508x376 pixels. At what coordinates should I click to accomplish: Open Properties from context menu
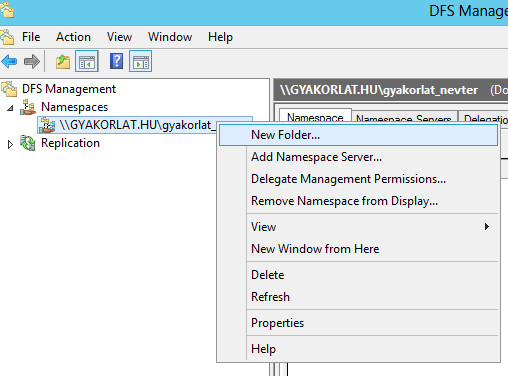[x=358, y=323]
